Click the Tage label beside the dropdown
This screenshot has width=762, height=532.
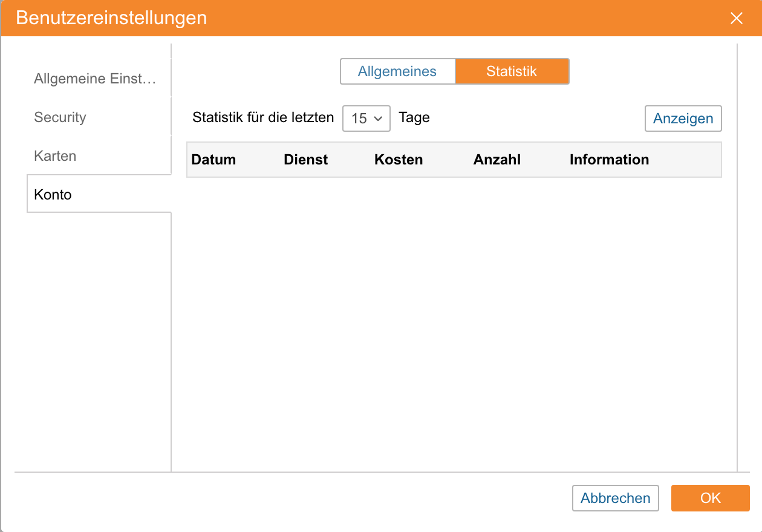click(x=414, y=118)
